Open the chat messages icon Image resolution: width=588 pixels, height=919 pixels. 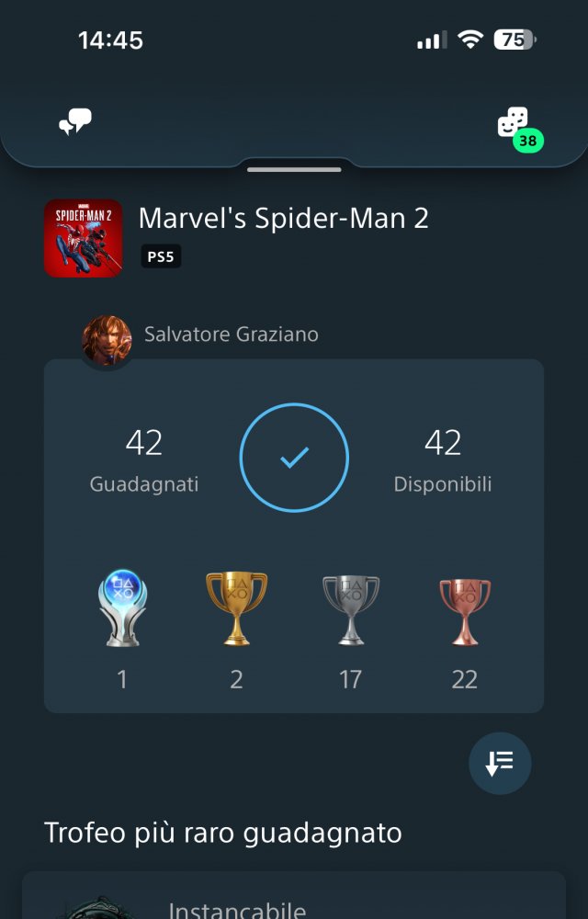click(x=75, y=122)
